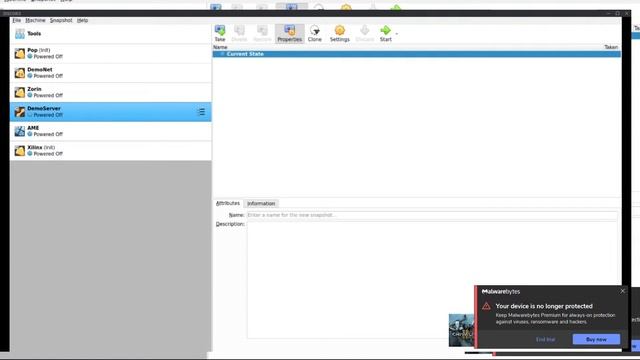640x360 pixels.
Task: Select the AME virtual machine
Action: pos(111,131)
